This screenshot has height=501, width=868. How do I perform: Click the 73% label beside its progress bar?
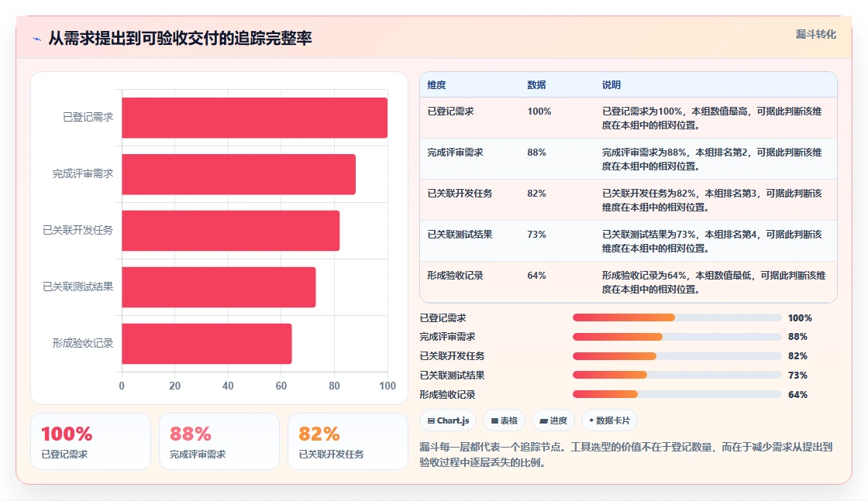click(x=797, y=375)
